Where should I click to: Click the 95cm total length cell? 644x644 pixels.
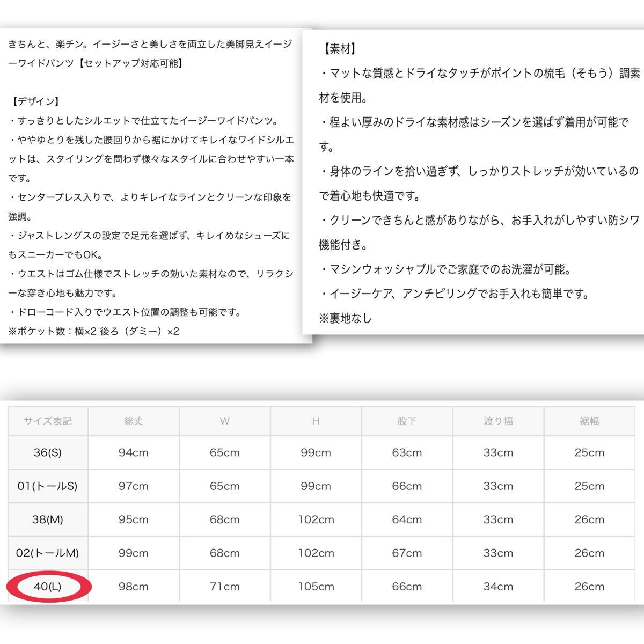click(134, 519)
